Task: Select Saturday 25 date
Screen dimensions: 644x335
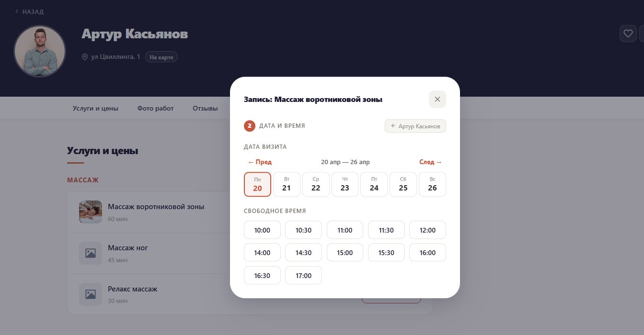Action: coord(403,184)
